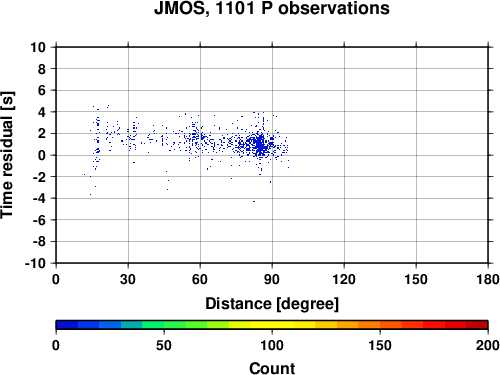Image resolution: width=500 pixels, height=375 pixels.
Task: Click y-axis tick label '6'
Action: click(x=42, y=90)
